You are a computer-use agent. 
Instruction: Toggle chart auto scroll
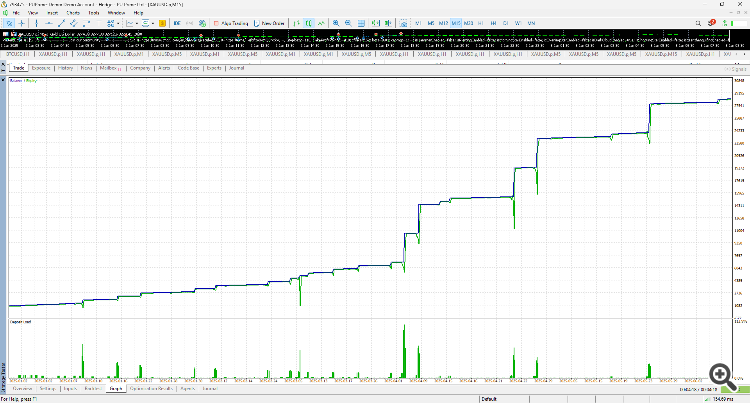point(375,23)
